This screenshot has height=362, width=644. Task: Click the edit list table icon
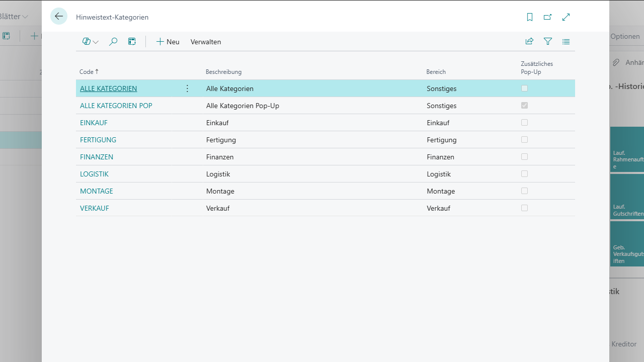(x=132, y=42)
